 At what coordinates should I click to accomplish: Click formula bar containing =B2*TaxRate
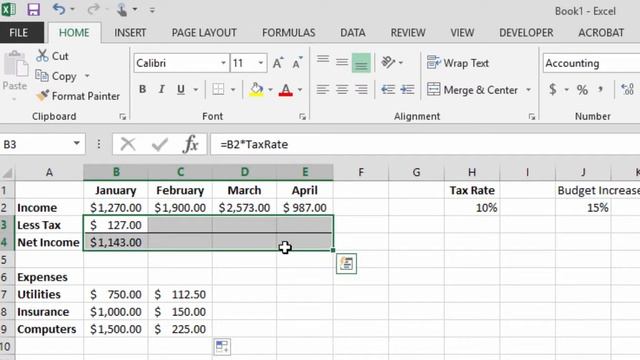pyautogui.click(x=425, y=144)
